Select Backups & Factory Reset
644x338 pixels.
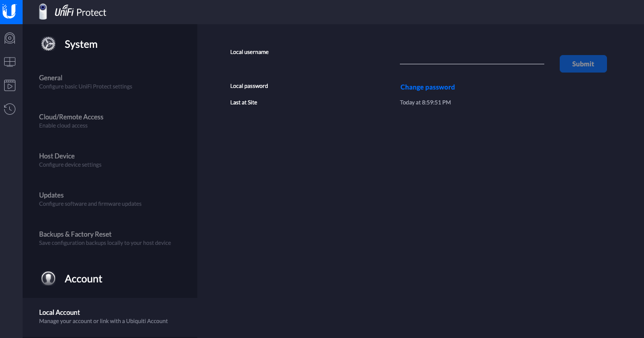(x=75, y=235)
